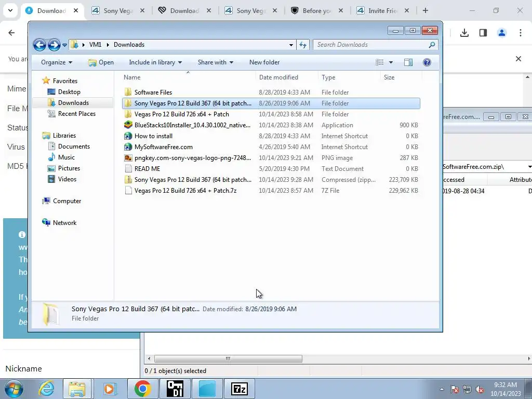The height and width of the screenshot is (399, 532).
Task: Open the Windows Start button
Action: 14,389
